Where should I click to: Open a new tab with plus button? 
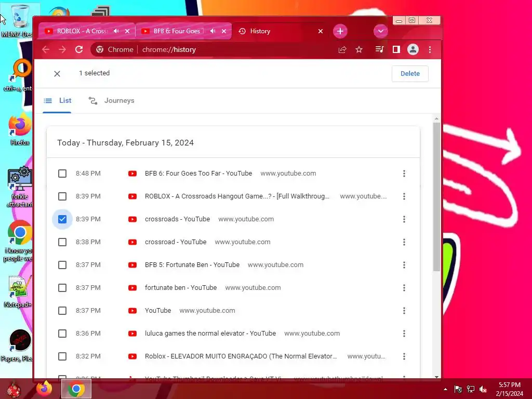point(340,31)
